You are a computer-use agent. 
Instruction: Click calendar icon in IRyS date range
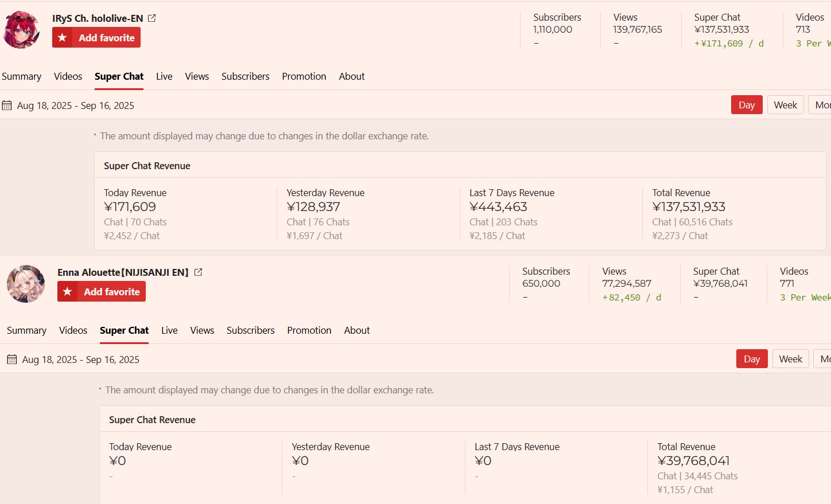click(7, 106)
